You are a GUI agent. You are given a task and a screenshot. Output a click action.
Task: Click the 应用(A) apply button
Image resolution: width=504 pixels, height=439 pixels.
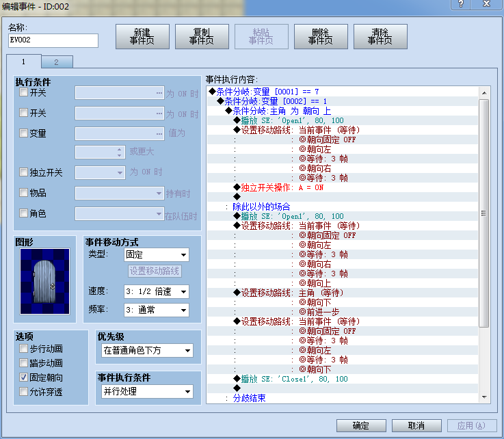[472, 425]
